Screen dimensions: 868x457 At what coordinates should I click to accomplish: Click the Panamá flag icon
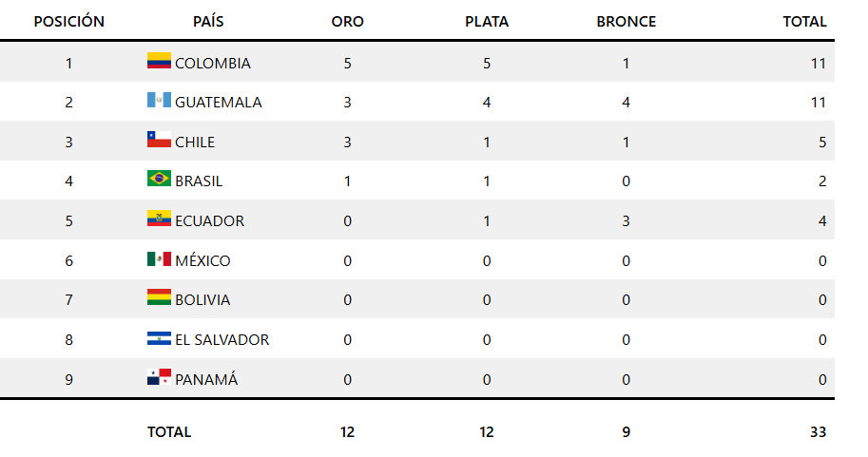pyautogui.click(x=159, y=378)
